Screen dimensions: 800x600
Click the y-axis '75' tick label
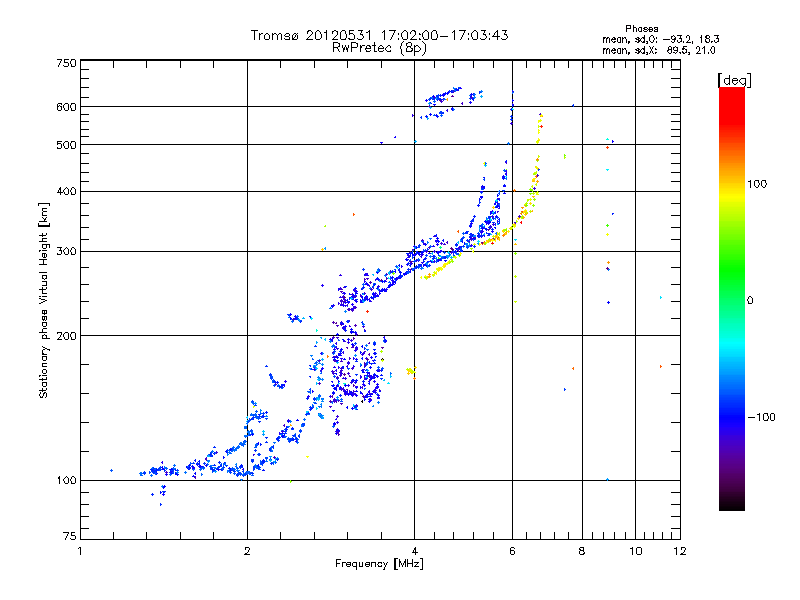click(x=70, y=536)
